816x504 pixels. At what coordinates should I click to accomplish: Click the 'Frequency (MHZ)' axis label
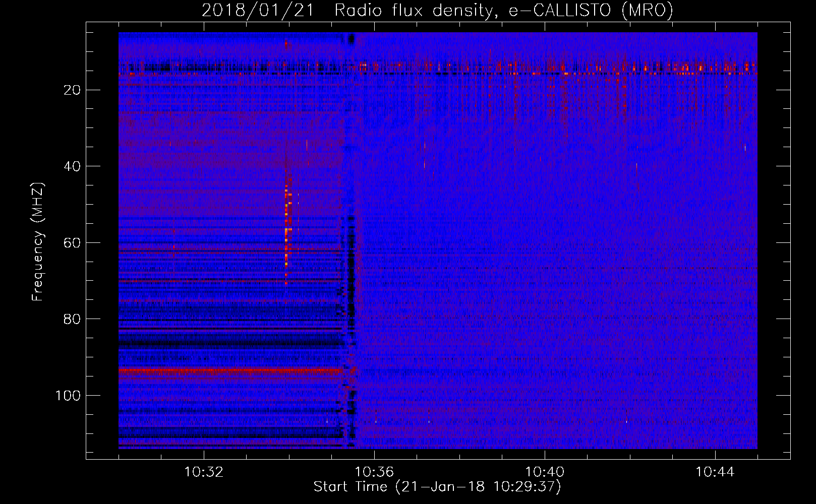(x=38, y=242)
